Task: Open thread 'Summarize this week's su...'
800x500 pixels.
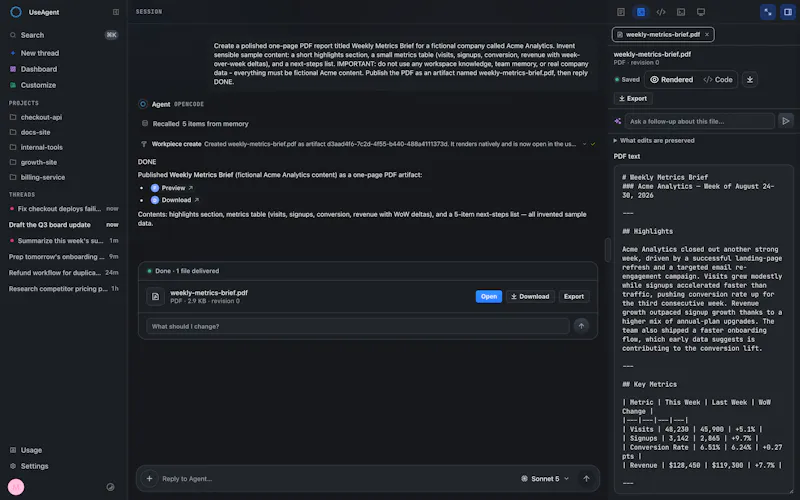Action: [63, 240]
